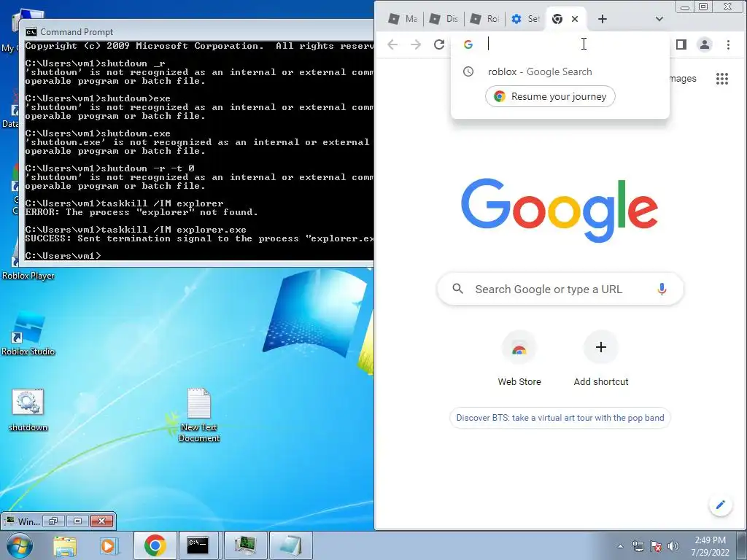Select the New Text Document desktop icon
The height and width of the screenshot is (560, 747).
pyautogui.click(x=199, y=415)
